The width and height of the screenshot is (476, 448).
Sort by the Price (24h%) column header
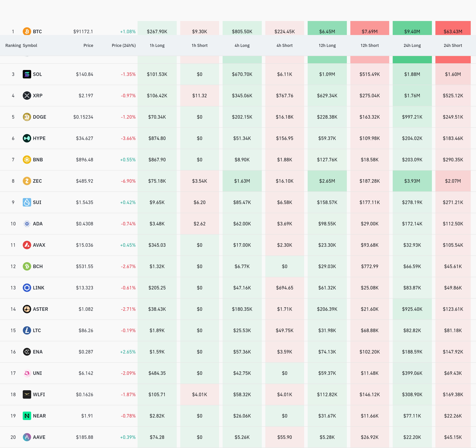(x=124, y=45)
